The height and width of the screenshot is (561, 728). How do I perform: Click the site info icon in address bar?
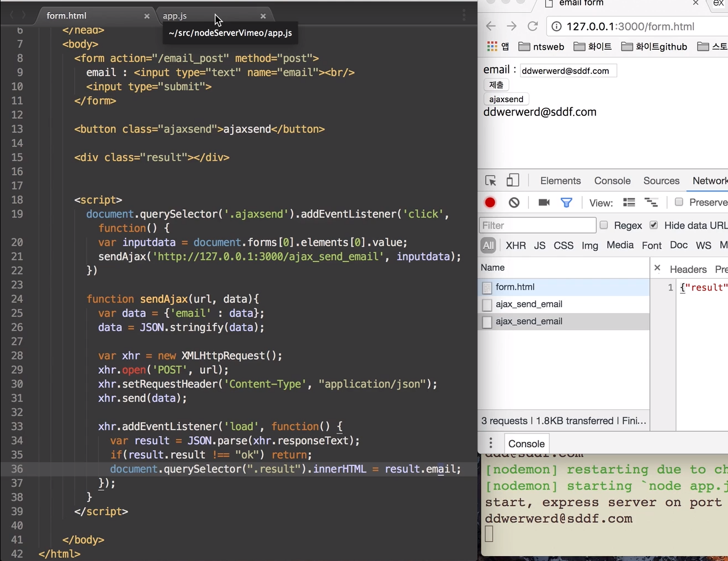pyautogui.click(x=557, y=26)
